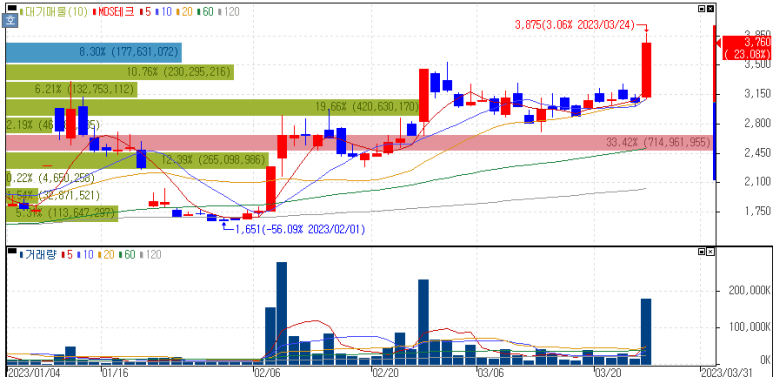Click the black handle beside 대기매물 legend
Image resolution: width=773 pixels, height=377 pixels.
tap(12, 8)
